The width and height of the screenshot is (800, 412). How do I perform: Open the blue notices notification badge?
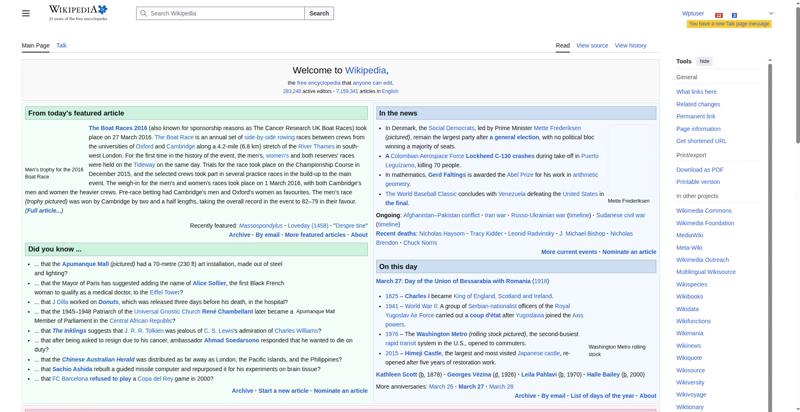click(734, 14)
